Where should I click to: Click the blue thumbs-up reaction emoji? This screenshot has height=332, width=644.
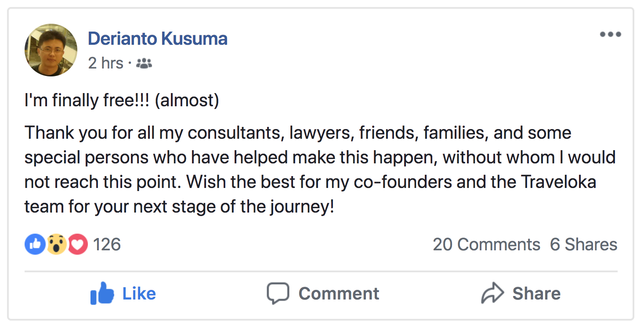(x=35, y=244)
